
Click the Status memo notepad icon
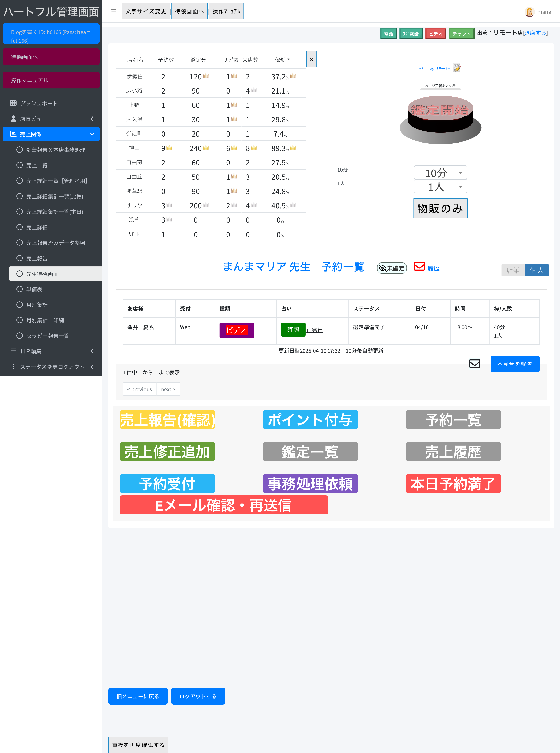(457, 68)
